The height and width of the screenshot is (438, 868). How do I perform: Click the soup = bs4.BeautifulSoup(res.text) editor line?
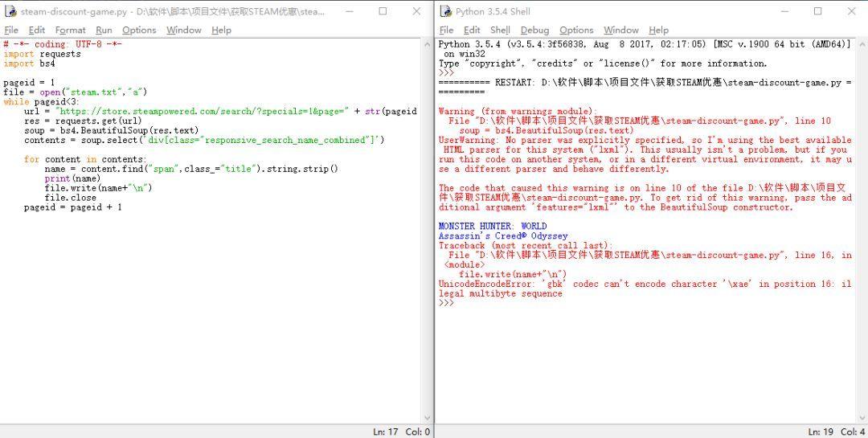(x=111, y=131)
